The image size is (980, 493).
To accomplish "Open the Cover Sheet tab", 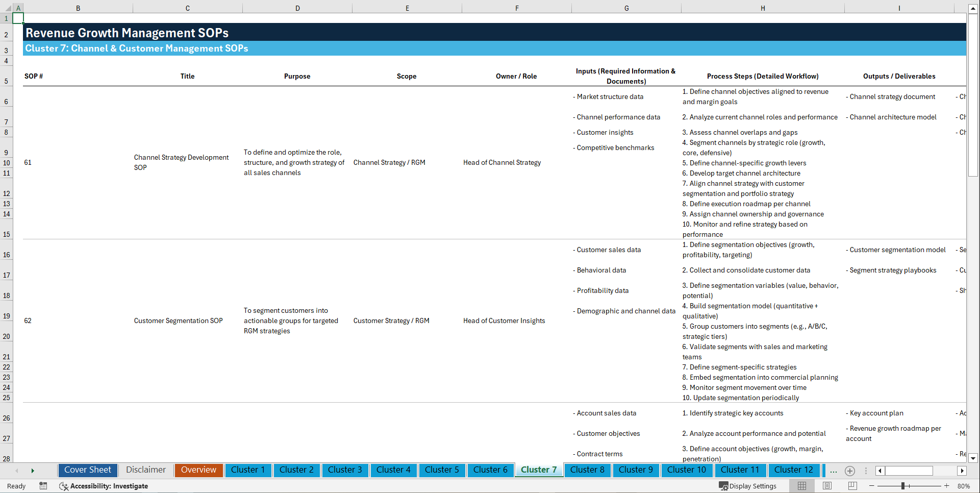I will (x=87, y=470).
